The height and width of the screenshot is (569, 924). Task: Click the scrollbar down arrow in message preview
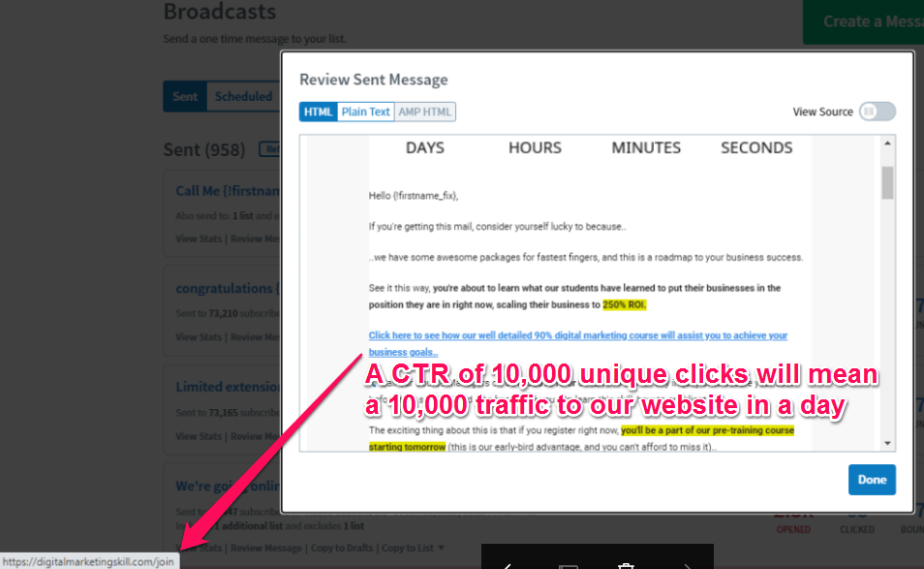(x=887, y=443)
